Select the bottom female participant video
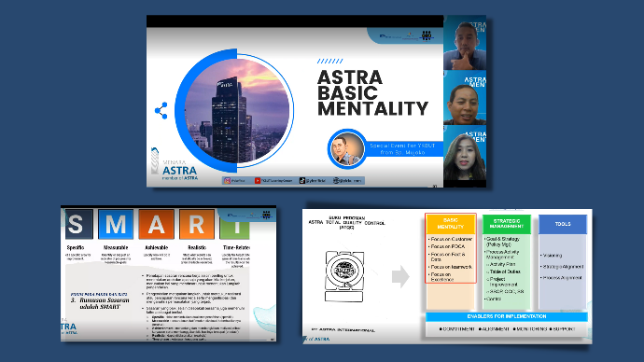 click(x=465, y=153)
